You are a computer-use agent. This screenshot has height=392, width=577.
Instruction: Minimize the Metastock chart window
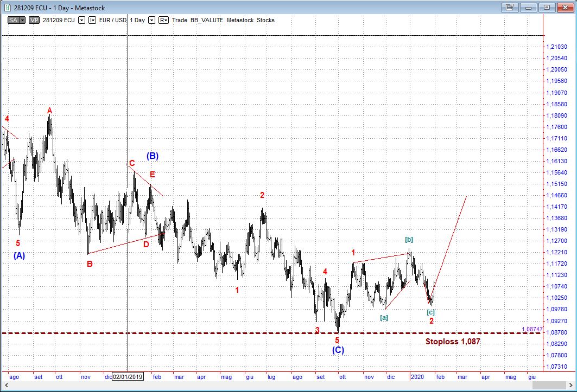529,8
